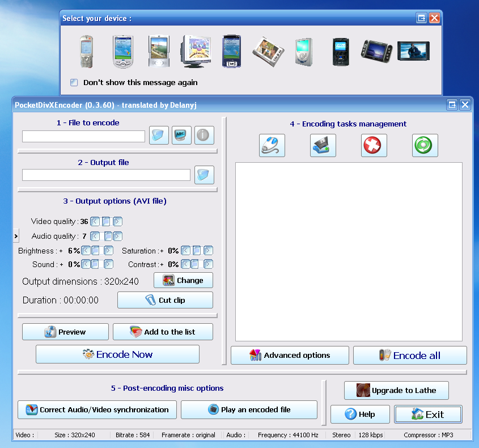479x448 pixels.
Task: Browse for the file to encode
Action: 159,135
